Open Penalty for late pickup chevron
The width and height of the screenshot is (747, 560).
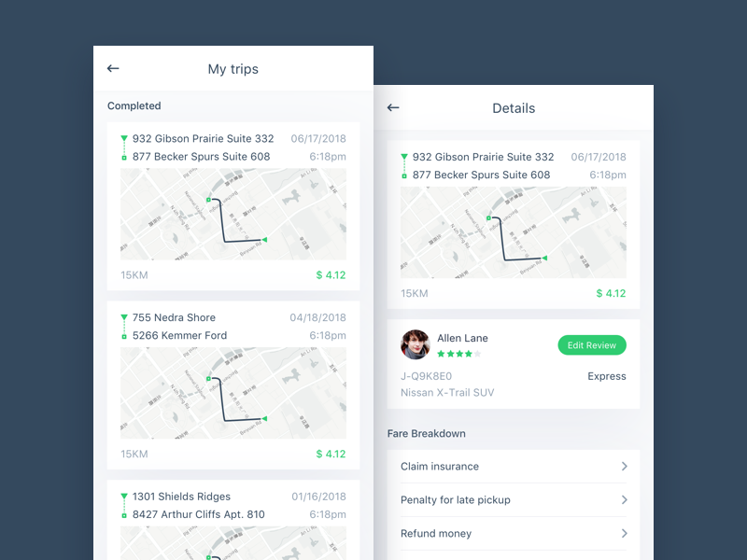[x=624, y=499]
